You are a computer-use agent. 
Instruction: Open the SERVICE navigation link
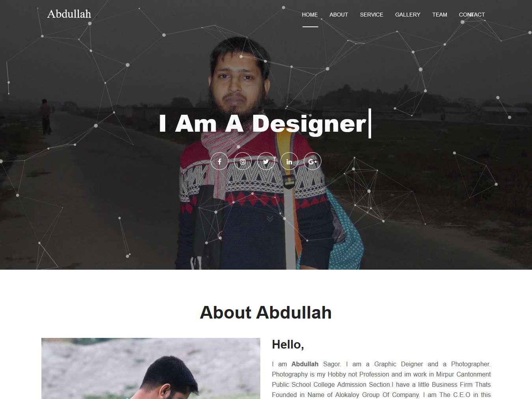371,15
